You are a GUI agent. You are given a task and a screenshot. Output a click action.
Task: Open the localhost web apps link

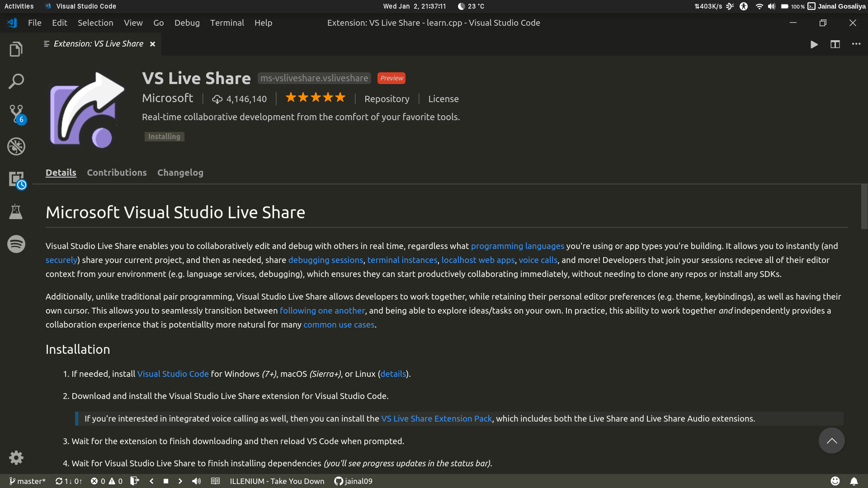(x=478, y=260)
